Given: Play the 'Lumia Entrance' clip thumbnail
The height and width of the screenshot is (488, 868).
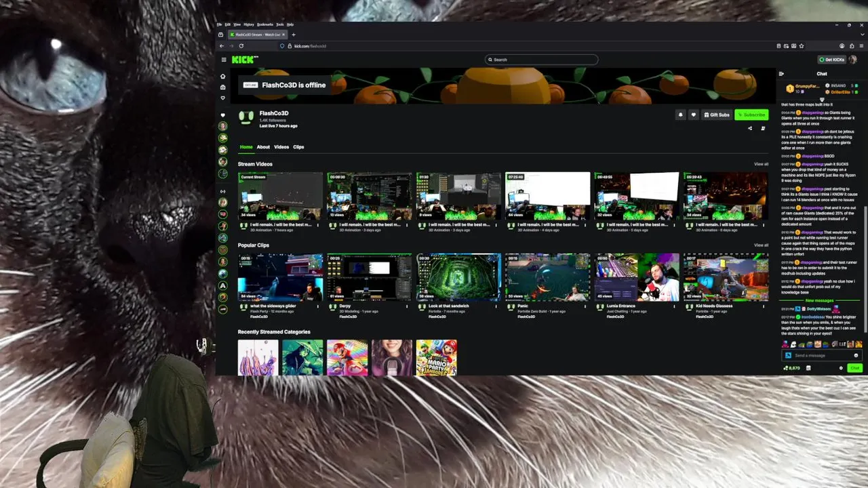Looking at the screenshot, I should (636, 277).
